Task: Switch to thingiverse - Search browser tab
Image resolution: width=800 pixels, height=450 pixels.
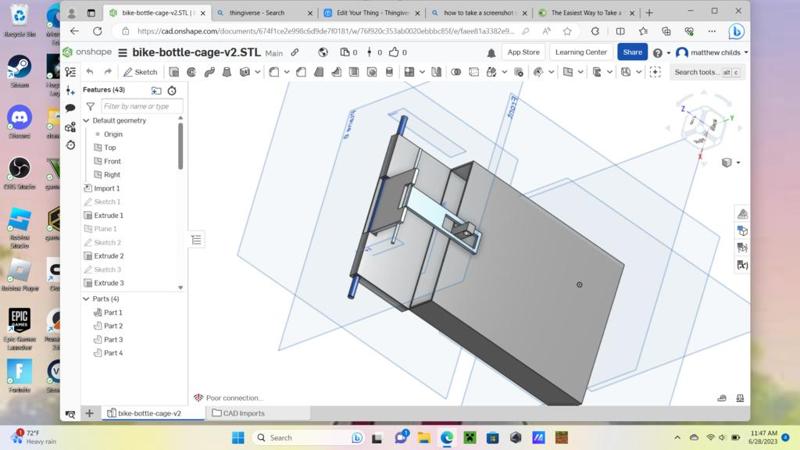Action: coord(264,13)
